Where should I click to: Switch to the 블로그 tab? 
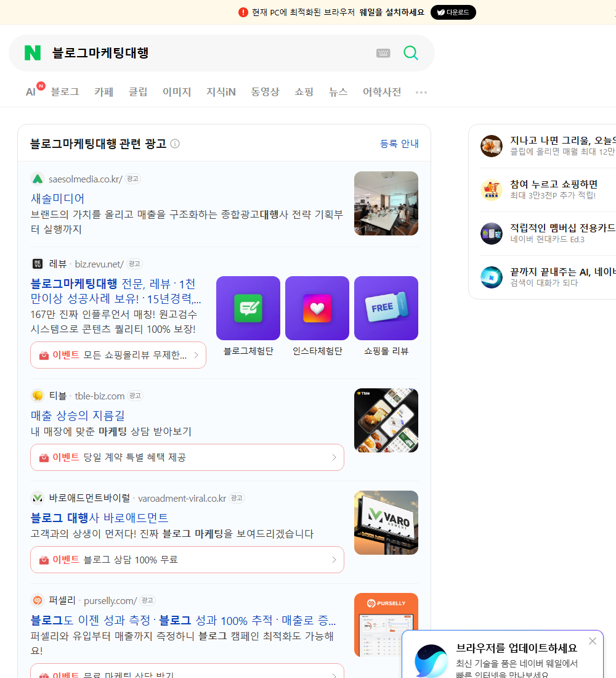point(65,92)
